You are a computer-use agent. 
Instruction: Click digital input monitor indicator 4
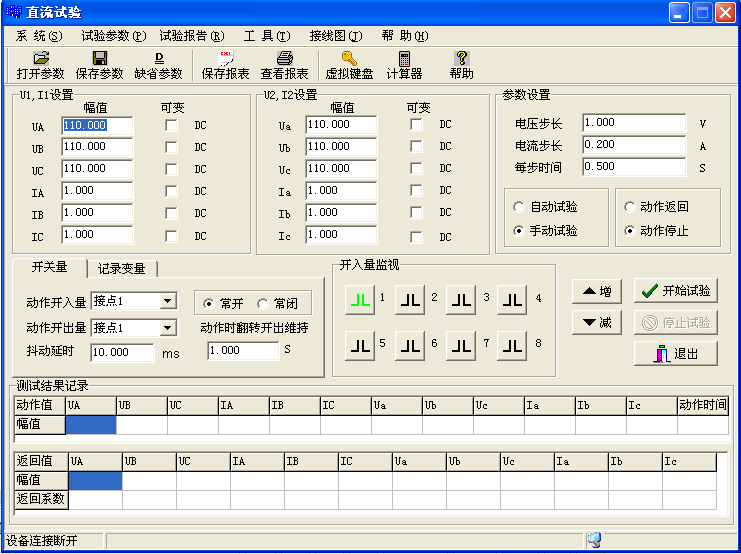[512, 300]
